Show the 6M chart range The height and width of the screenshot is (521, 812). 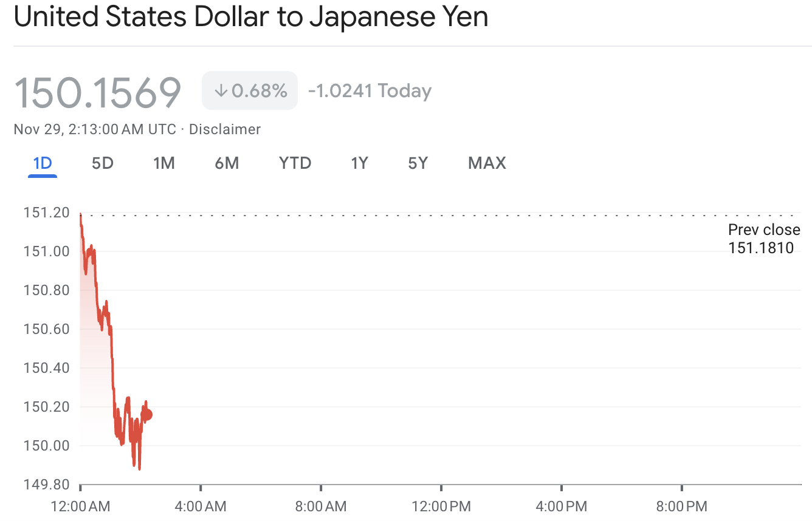point(227,163)
